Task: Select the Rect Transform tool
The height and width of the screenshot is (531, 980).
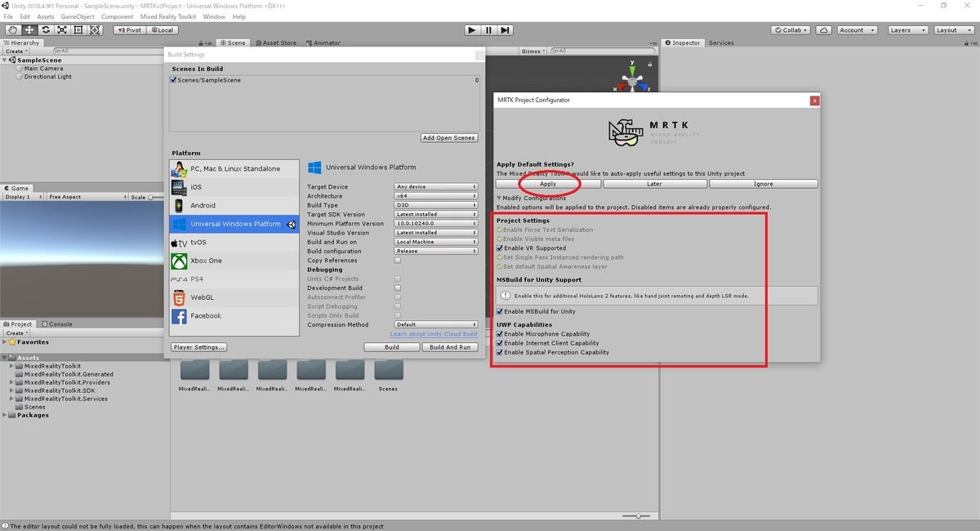Action: tap(78, 30)
